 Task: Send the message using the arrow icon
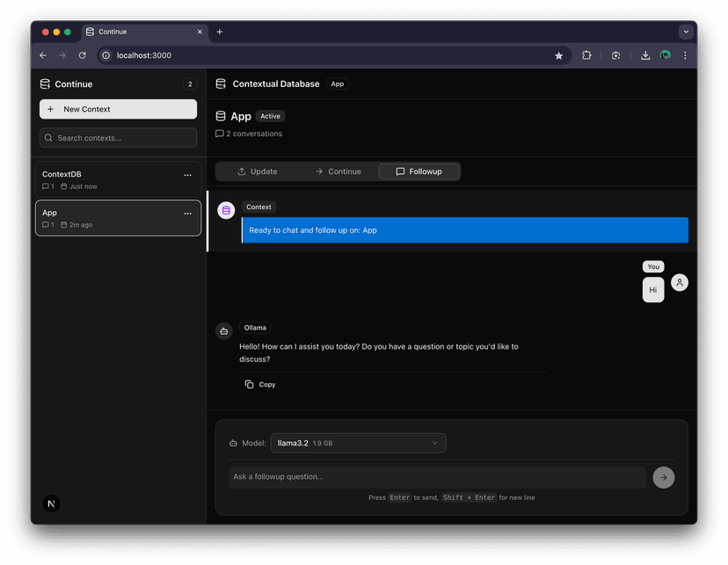tap(664, 477)
